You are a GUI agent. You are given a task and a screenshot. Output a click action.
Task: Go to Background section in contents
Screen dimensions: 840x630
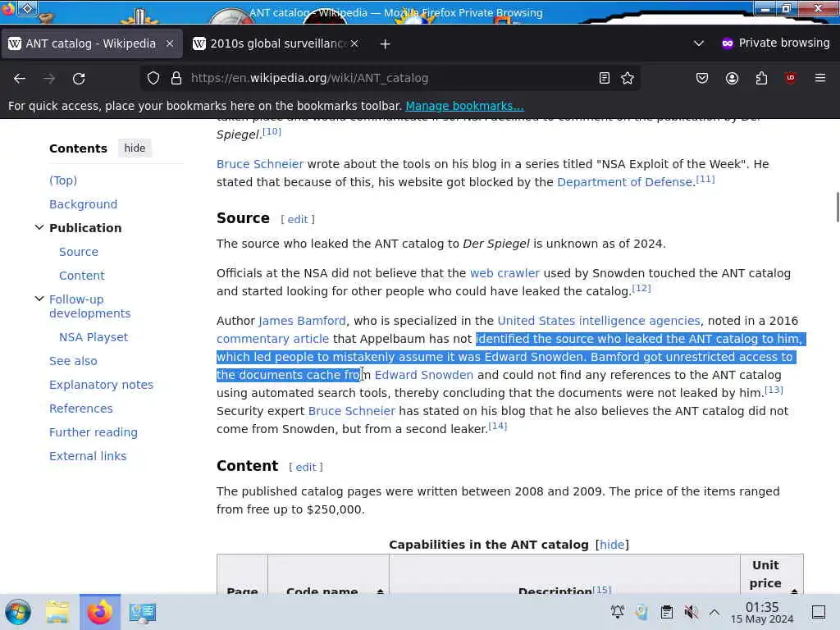pyautogui.click(x=83, y=204)
